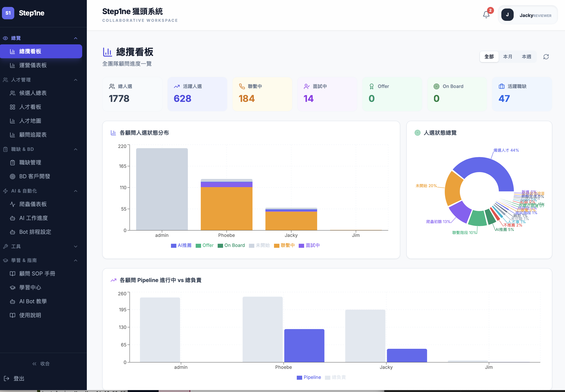
Task: Click the 面試中 purple legend swatch
Action: [x=301, y=246]
